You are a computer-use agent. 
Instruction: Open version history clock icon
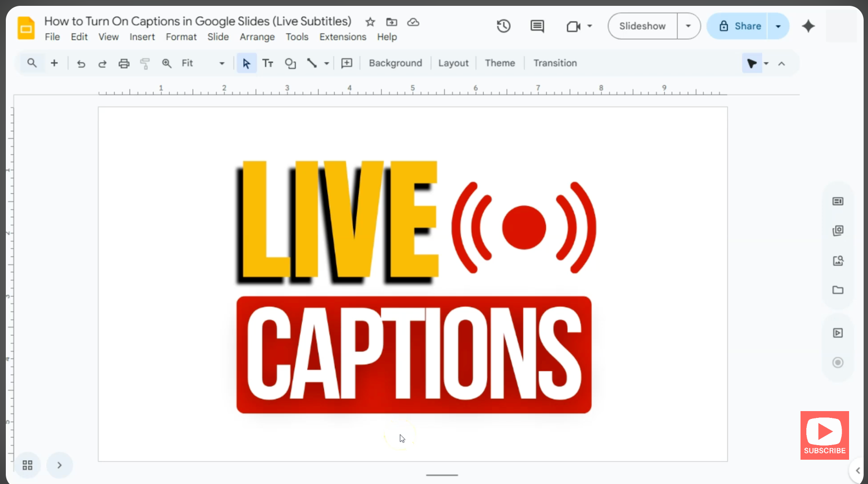click(x=503, y=26)
